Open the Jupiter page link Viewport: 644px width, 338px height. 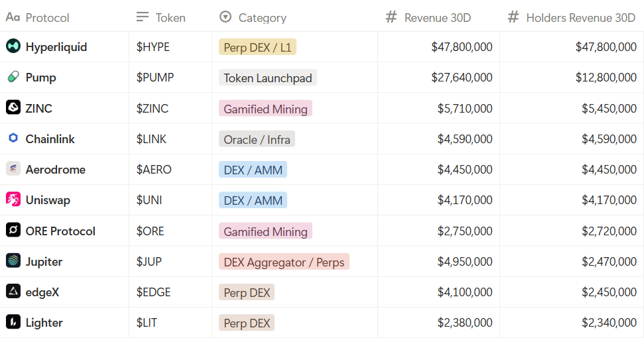tap(44, 262)
